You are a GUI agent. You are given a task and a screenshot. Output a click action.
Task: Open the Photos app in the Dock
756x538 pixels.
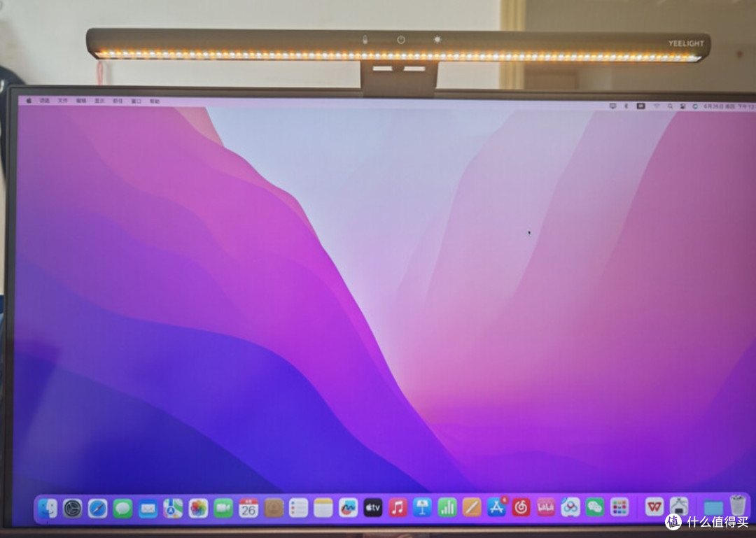pos(198,508)
